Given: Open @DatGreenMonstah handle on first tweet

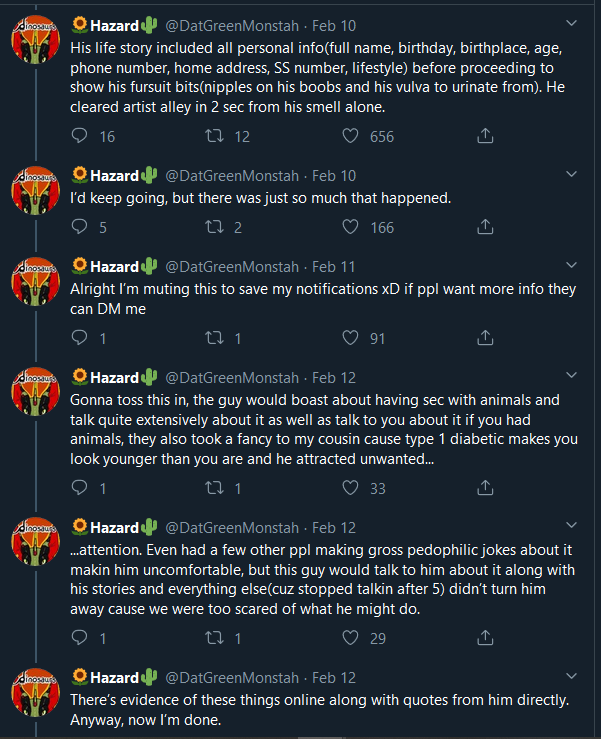Looking at the screenshot, I should coord(232,25).
